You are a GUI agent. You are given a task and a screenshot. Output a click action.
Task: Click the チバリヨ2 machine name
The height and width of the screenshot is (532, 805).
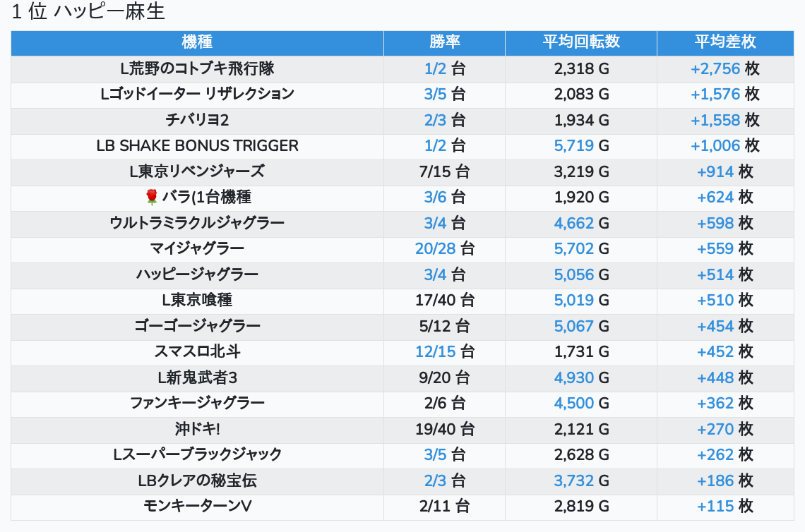(197, 120)
